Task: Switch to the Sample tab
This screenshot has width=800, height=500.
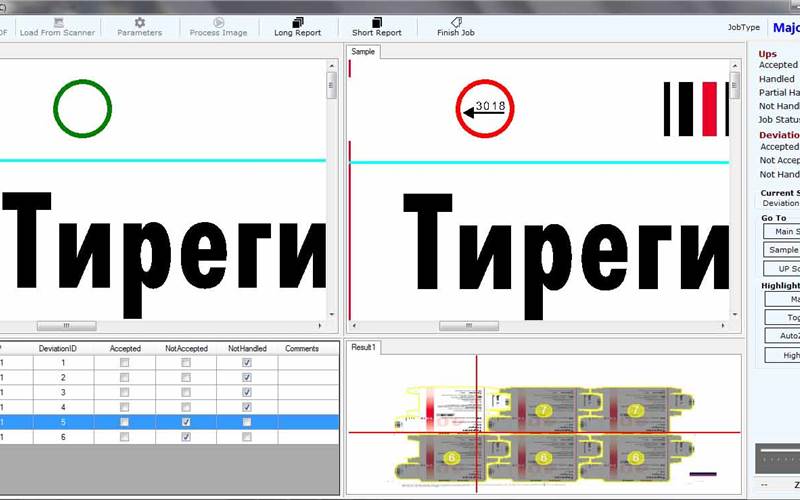Action: point(362,51)
